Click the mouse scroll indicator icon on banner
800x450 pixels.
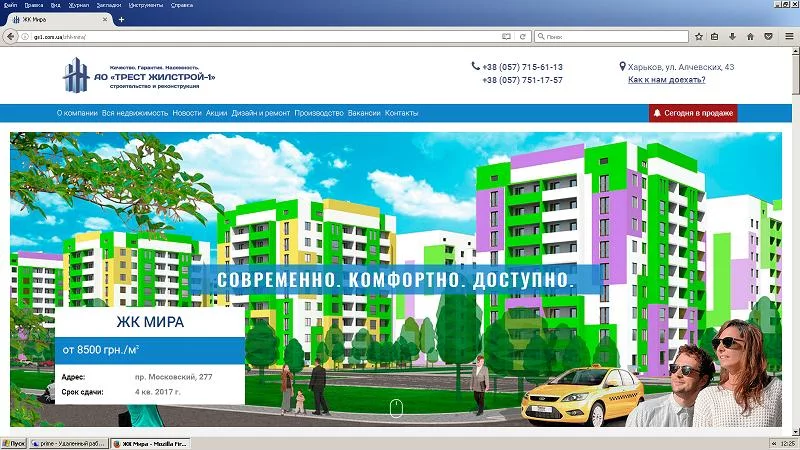(x=396, y=408)
